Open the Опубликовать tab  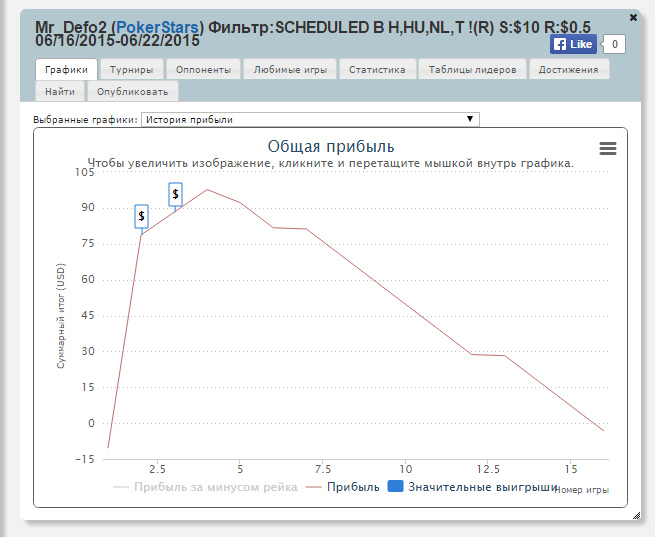point(132,91)
